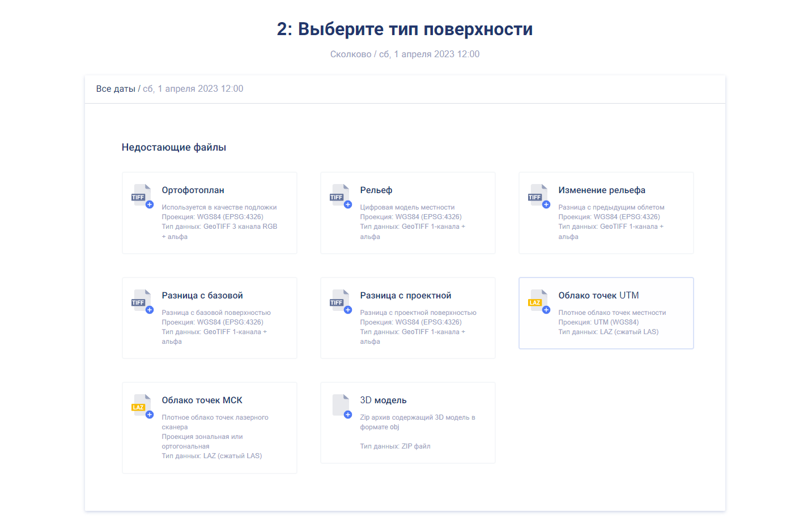Click the TIFF upload icon for Ортофотоплан
The width and height of the screenshot is (812, 525).
[x=142, y=195]
